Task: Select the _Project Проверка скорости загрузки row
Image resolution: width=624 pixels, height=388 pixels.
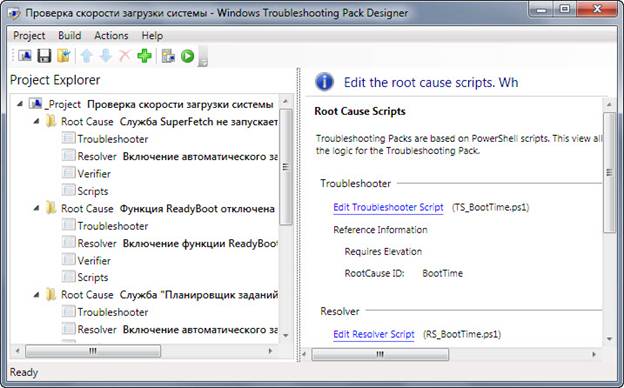Action: tap(160, 104)
